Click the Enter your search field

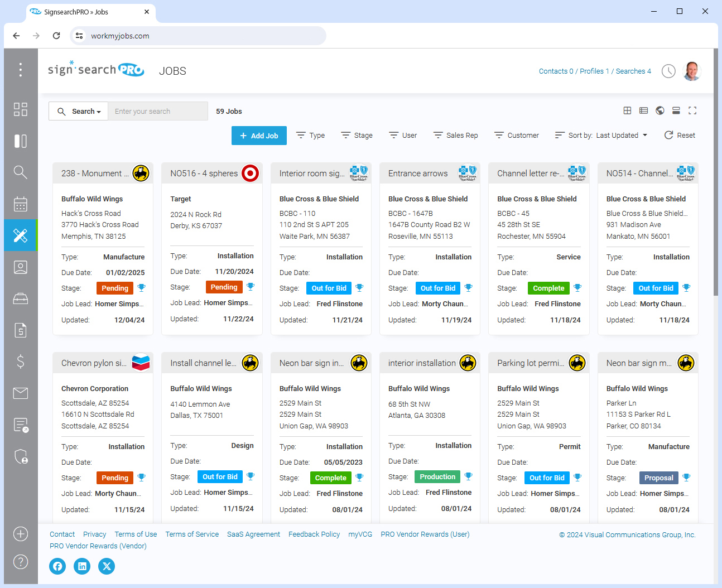click(158, 111)
